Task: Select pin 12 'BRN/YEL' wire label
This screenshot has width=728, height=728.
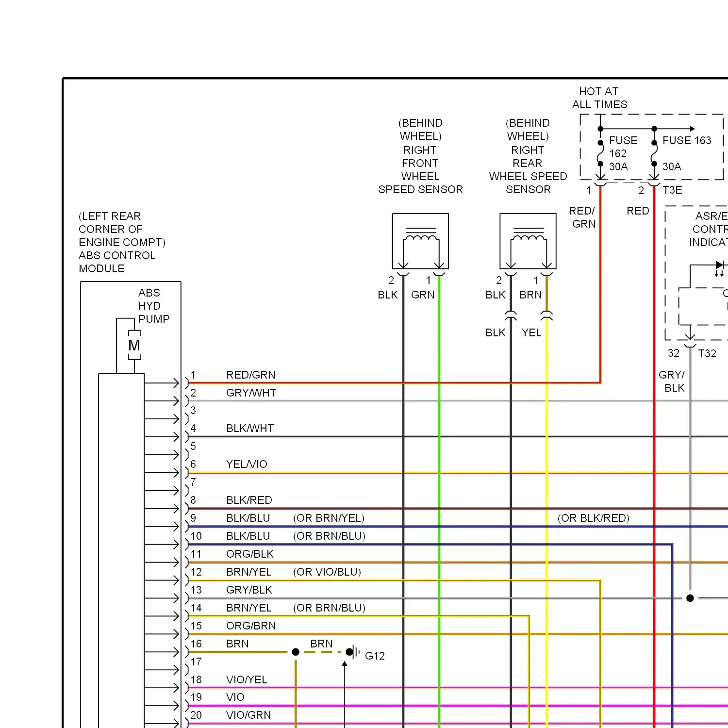Action: (x=249, y=572)
